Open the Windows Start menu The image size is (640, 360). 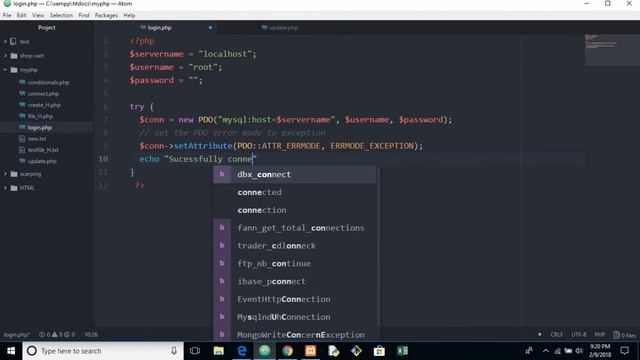point(11,351)
